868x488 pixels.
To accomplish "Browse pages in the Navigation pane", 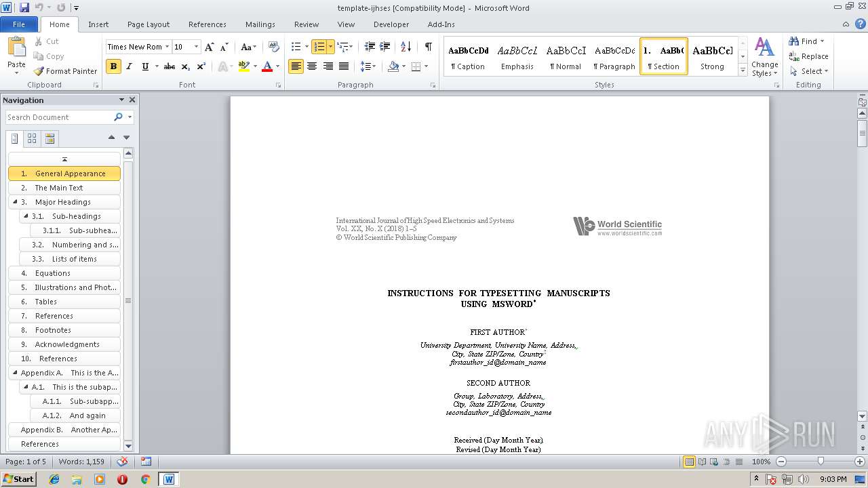I will (x=32, y=138).
